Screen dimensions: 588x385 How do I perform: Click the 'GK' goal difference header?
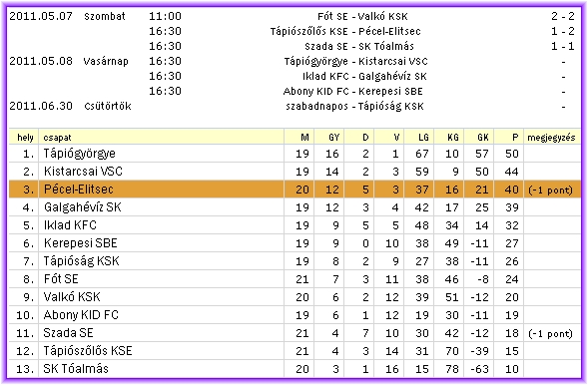[x=482, y=138]
